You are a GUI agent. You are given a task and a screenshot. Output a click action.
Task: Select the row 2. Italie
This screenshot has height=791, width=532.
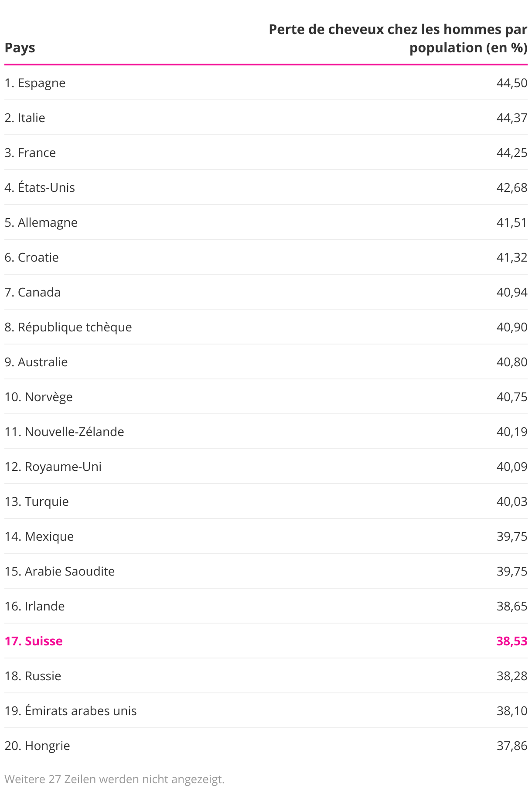pyautogui.click(x=266, y=118)
